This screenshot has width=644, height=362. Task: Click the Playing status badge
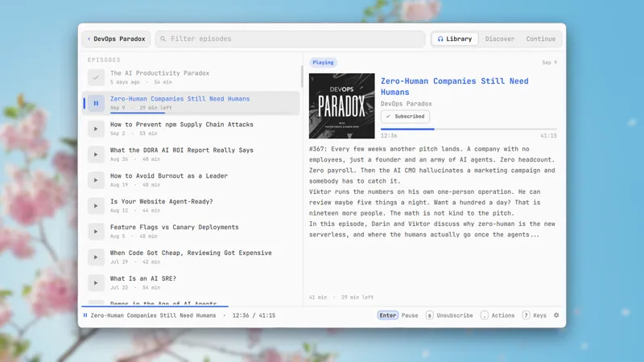[323, 63]
